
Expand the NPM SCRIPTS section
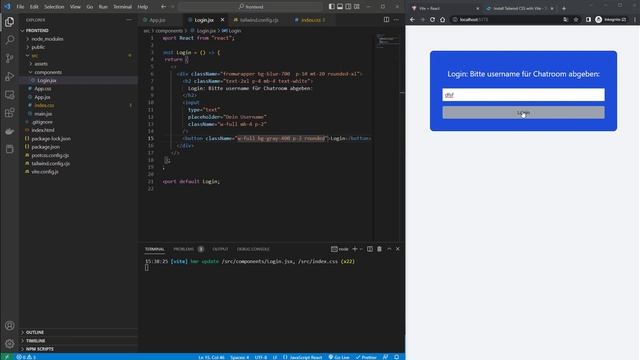(x=39, y=349)
